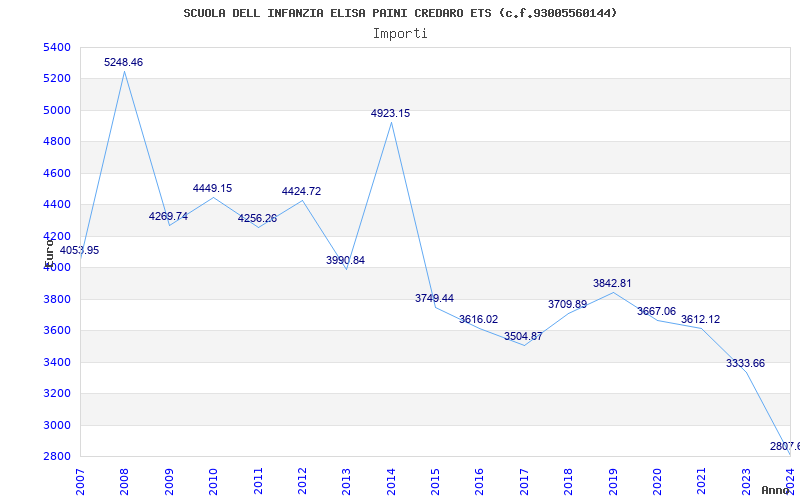Click the 4053.95 data label
The image size is (800, 500).
[x=80, y=251]
